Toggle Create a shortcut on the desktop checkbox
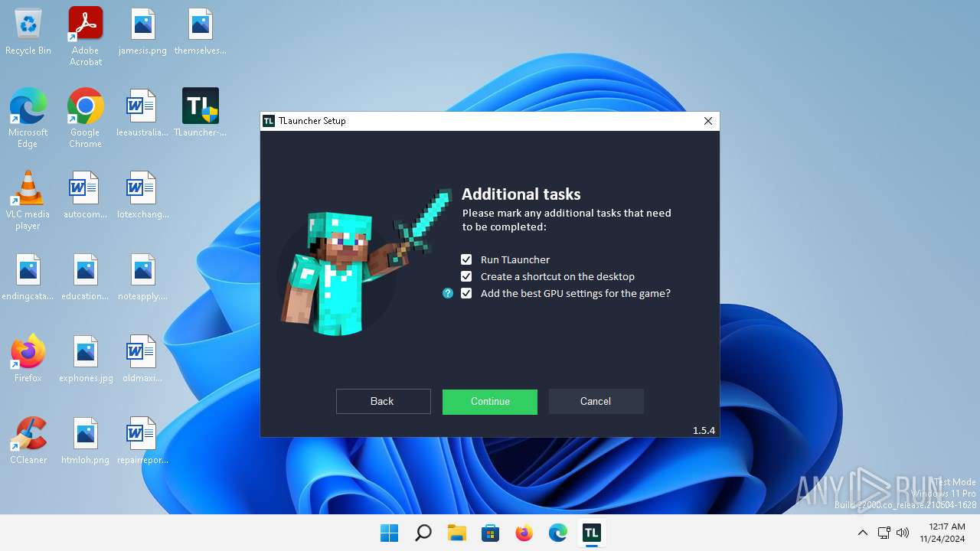Screen dimensions: 980x551 (466, 276)
